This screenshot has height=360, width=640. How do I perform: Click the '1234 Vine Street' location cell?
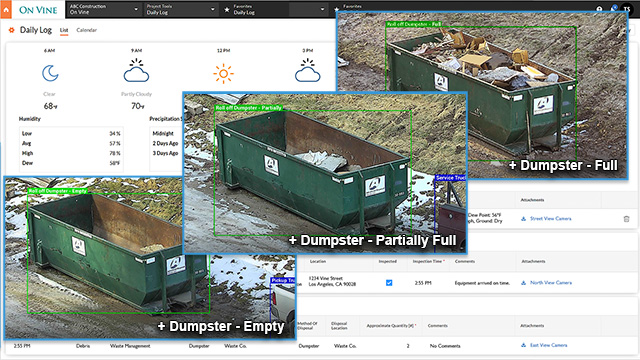tap(332, 281)
